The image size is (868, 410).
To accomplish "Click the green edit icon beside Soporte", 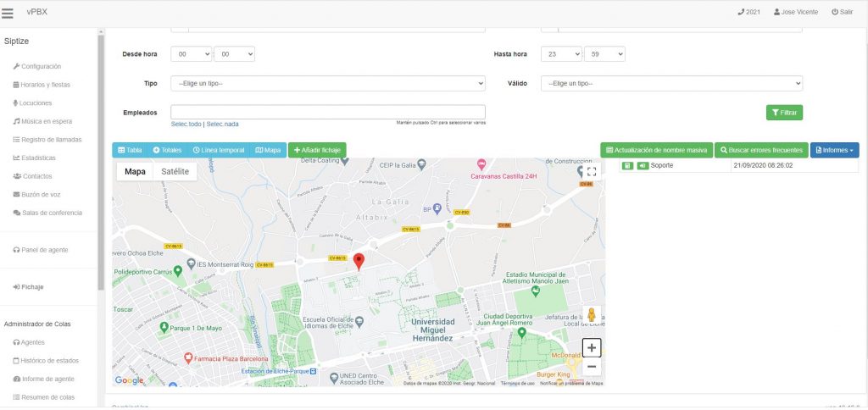I will (x=627, y=165).
